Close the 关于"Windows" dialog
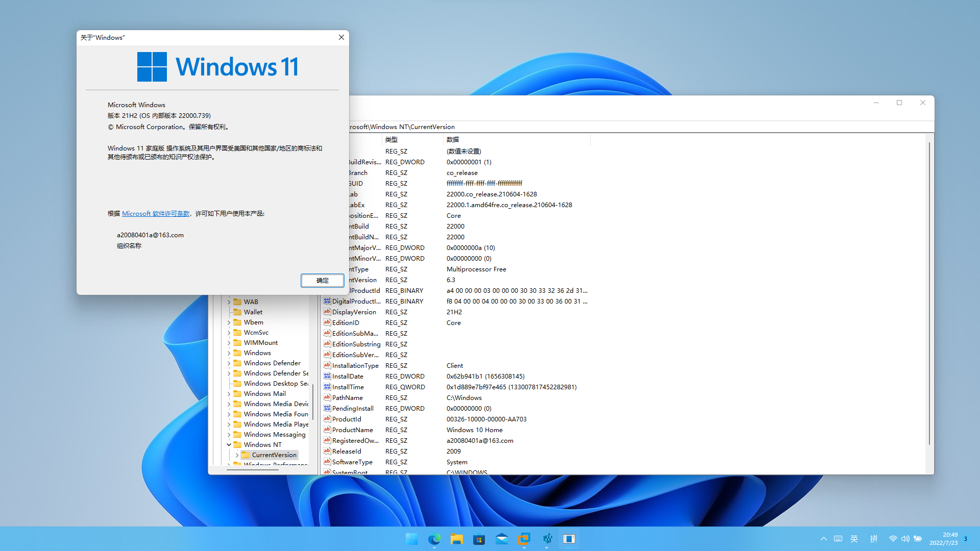The height and width of the screenshot is (551, 980). coord(341,37)
